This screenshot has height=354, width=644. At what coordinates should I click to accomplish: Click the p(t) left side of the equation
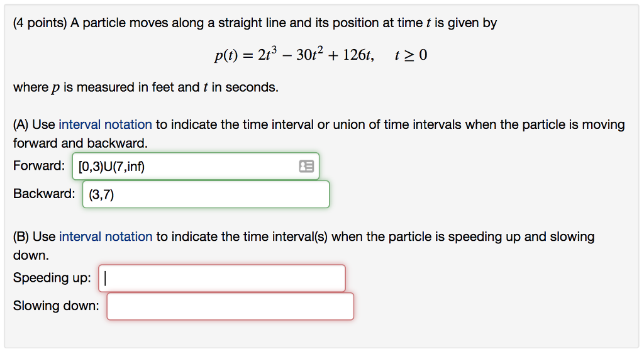[226, 55]
